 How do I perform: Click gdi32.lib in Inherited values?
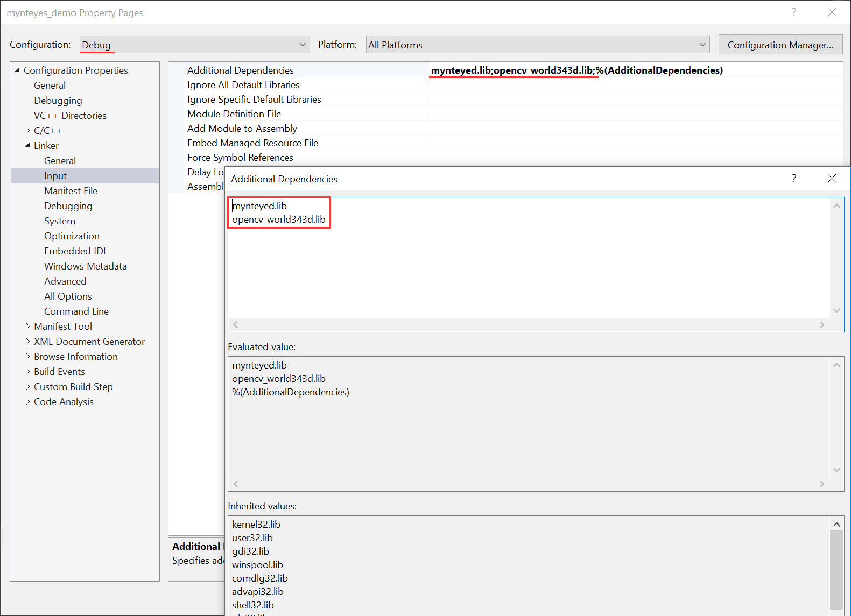click(250, 551)
